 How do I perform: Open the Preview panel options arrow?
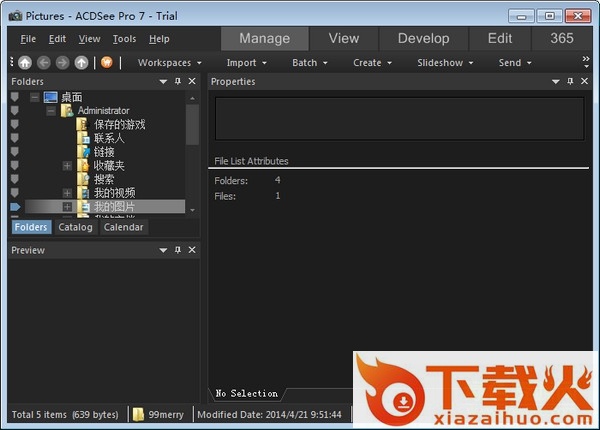click(x=163, y=250)
